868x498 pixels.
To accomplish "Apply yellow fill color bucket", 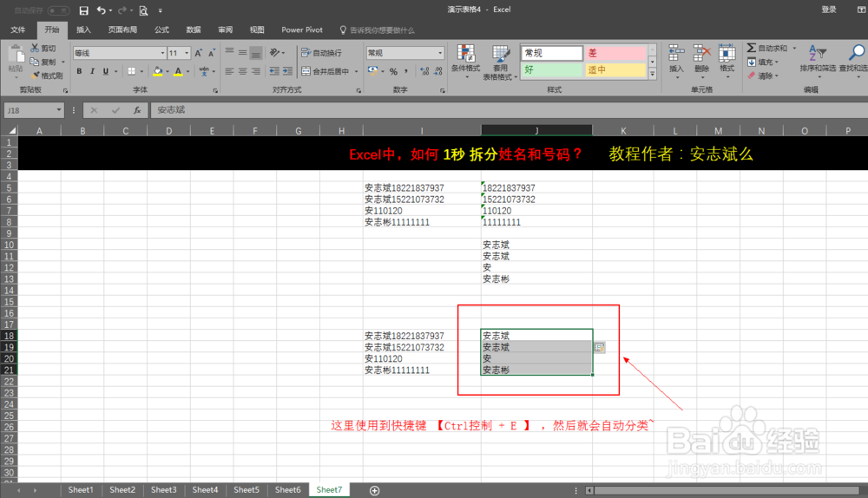I will (158, 71).
